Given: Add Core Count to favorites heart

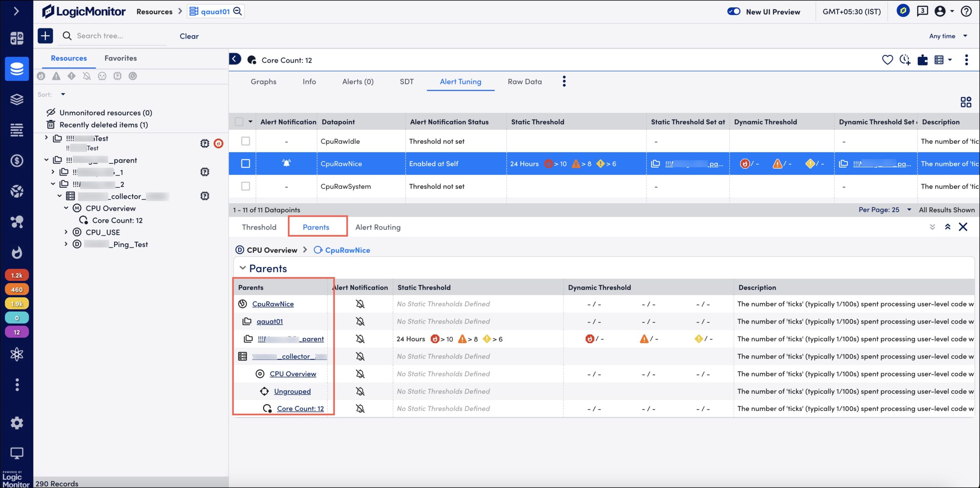Looking at the screenshot, I should click(887, 60).
